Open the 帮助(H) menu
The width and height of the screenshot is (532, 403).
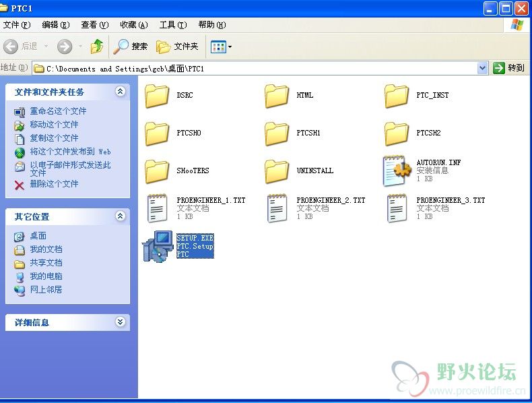tap(212, 25)
